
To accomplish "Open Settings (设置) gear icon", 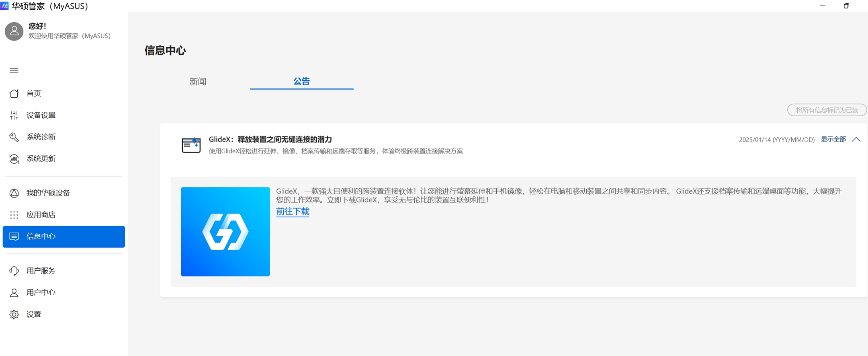I will pos(14,315).
